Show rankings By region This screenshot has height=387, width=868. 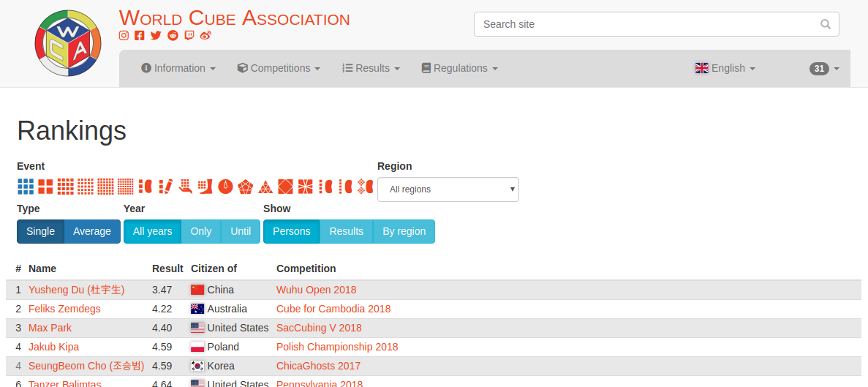pos(404,231)
